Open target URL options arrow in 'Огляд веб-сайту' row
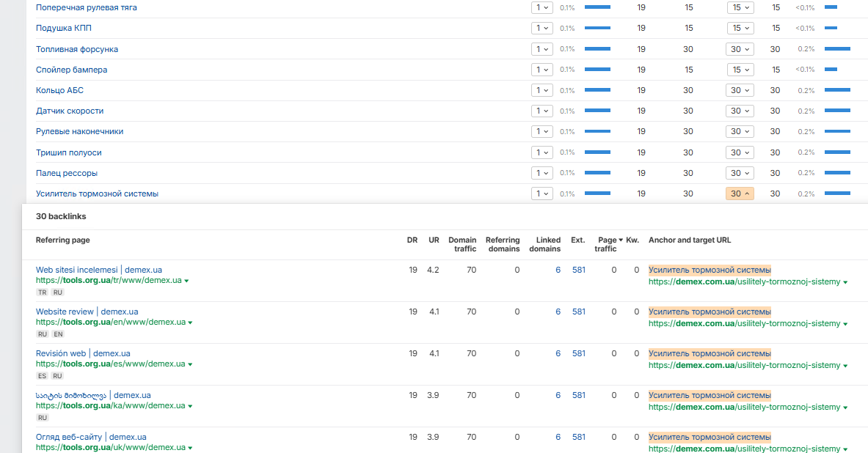 click(x=845, y=449)
